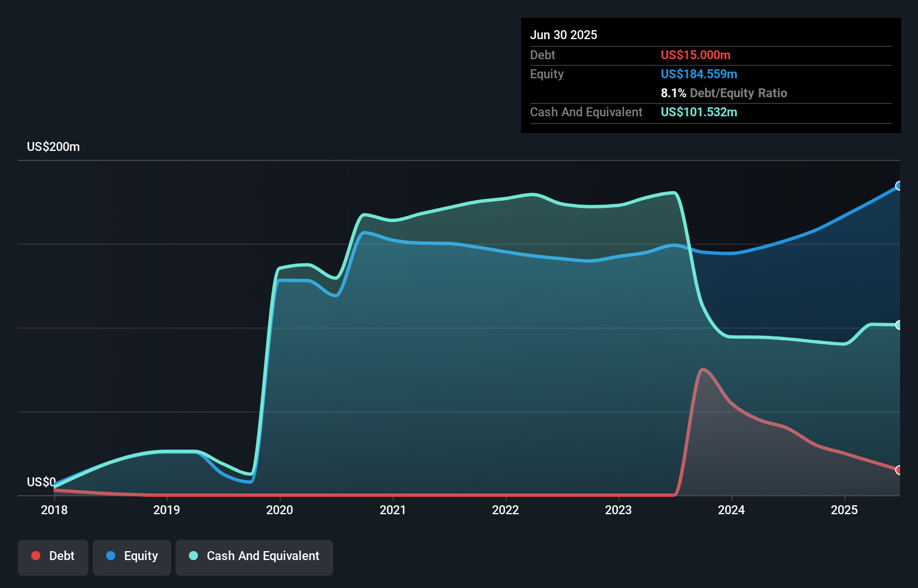Click the red Debt value US$15.000m in tooltip
This screenshot has height=588, width=918.
pyautogui.click(x=695, y=55)
